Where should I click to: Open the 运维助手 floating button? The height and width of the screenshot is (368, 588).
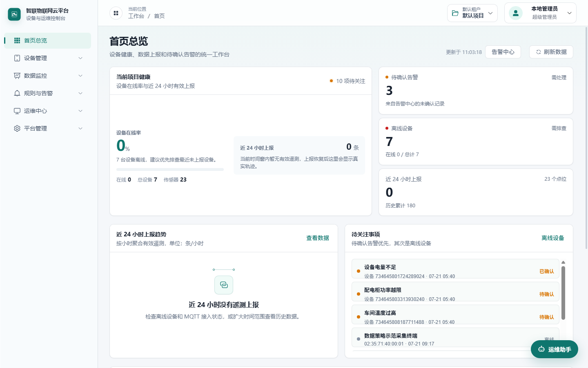(x=555, y=349)
